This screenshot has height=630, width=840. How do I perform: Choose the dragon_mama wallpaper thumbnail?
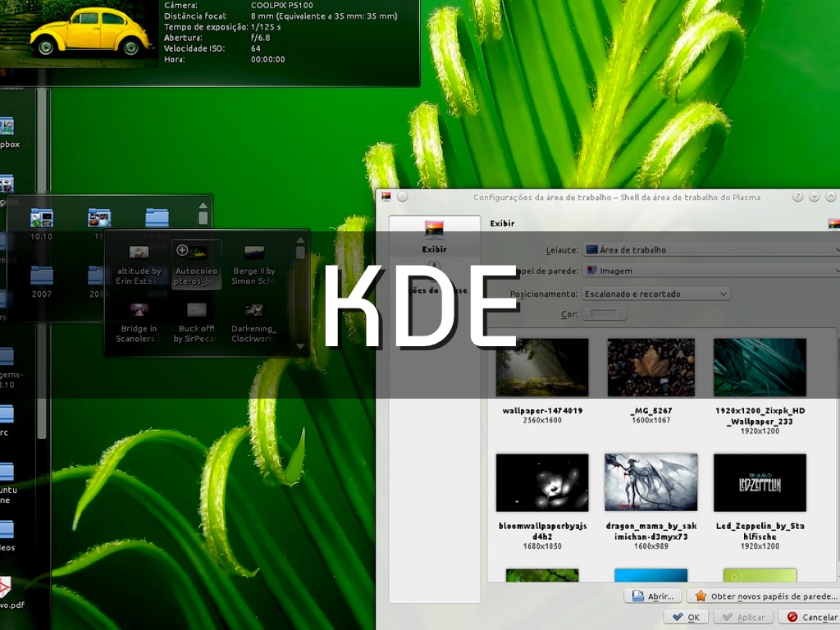pyautogui.click(x=651, y=482)
